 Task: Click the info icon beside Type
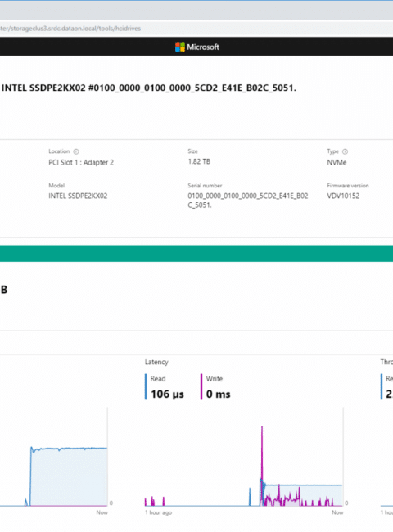coord(345,151)
